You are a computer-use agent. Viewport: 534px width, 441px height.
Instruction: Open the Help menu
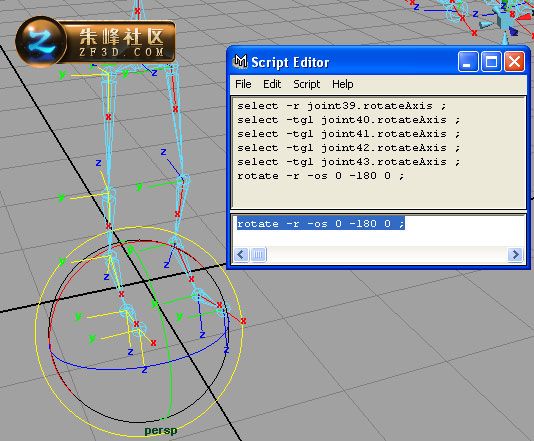tap(343, 84)
